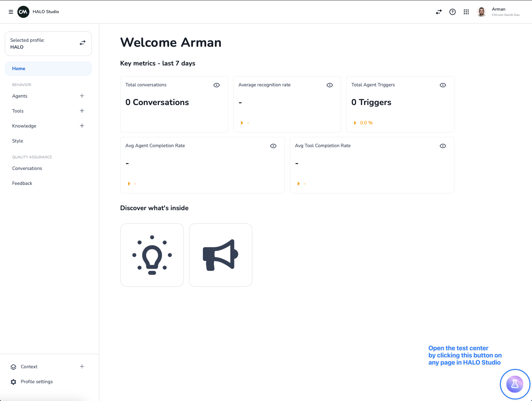Click the switch arrows icon in header

(439, 12)
